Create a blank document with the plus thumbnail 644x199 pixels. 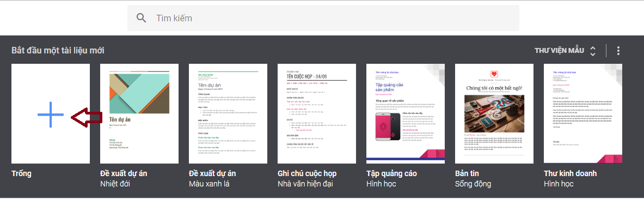[51, 113]
